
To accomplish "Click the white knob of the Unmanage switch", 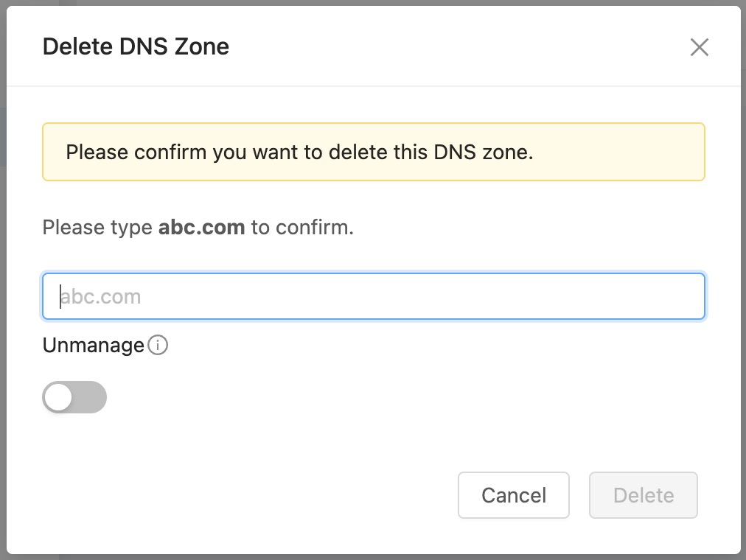I will 58,397.
